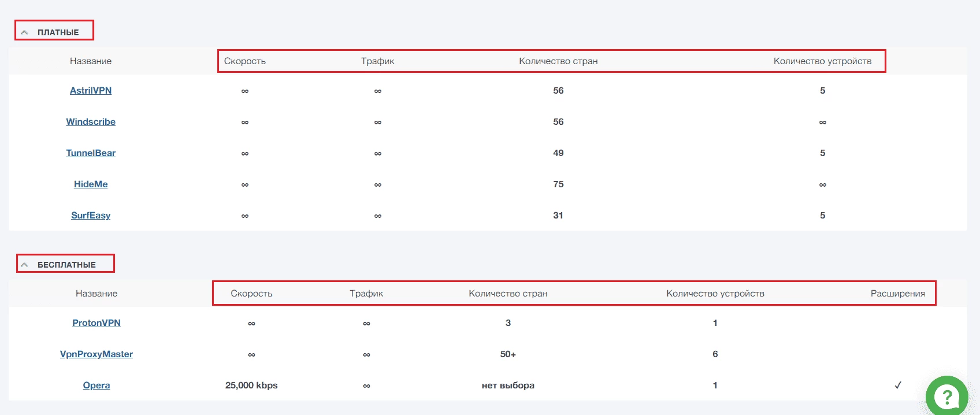The height and width of the screenshot is (415, 980).
Task: Click the checkmark in Opera's Расширения column
Action: [898, 386]
